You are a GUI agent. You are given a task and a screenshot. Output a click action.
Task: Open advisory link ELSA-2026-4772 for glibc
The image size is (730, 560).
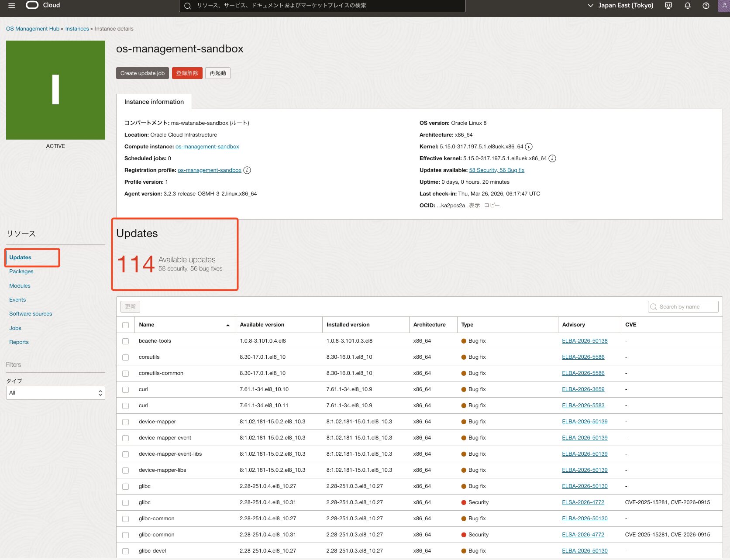click(x=583, y=502)
